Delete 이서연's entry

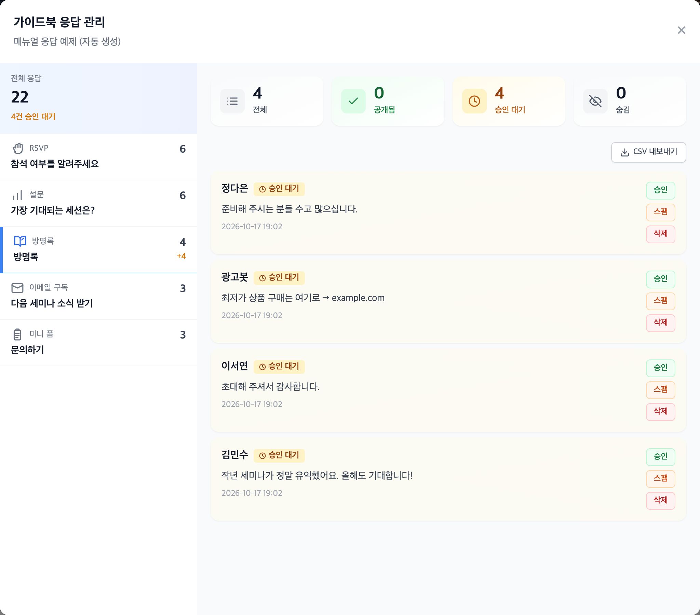[660, 412]
